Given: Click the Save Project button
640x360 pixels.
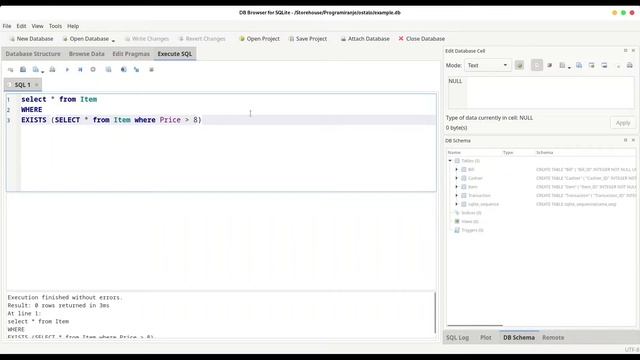Looking at the screenshot, I should point(308,39).
